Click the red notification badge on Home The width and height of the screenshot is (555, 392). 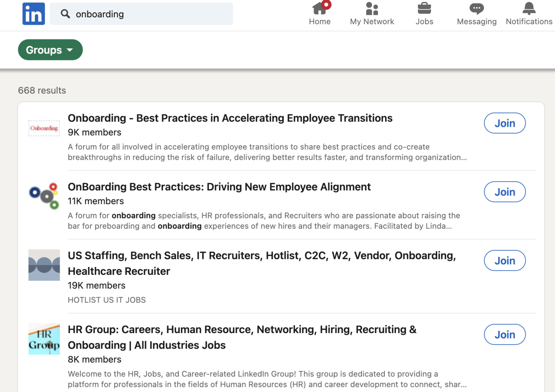click(x=326, y=4)
